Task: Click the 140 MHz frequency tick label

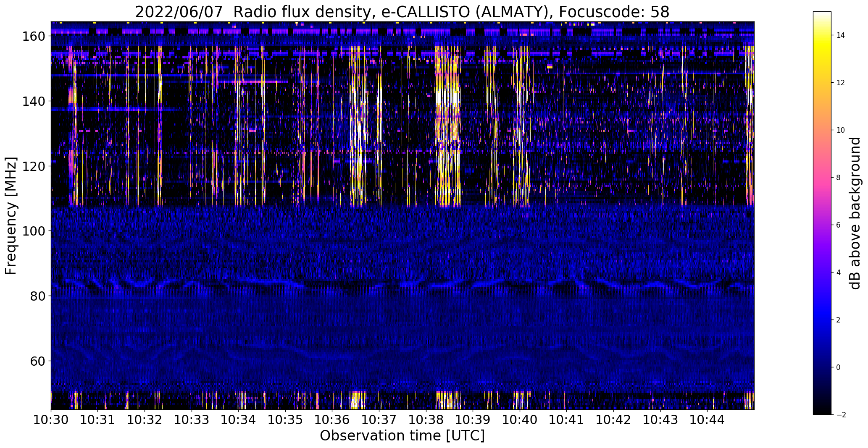Action: point(33,101)
